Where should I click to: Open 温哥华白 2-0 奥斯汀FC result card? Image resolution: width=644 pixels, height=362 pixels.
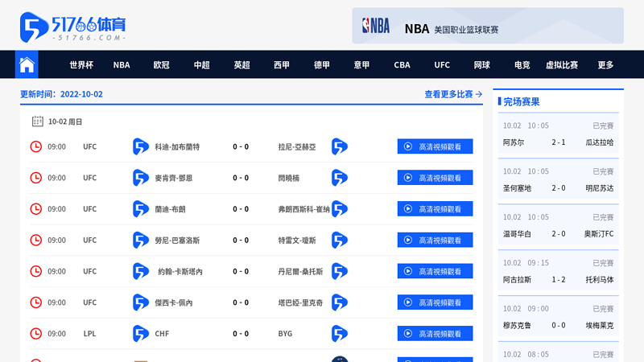pos(558,225)
